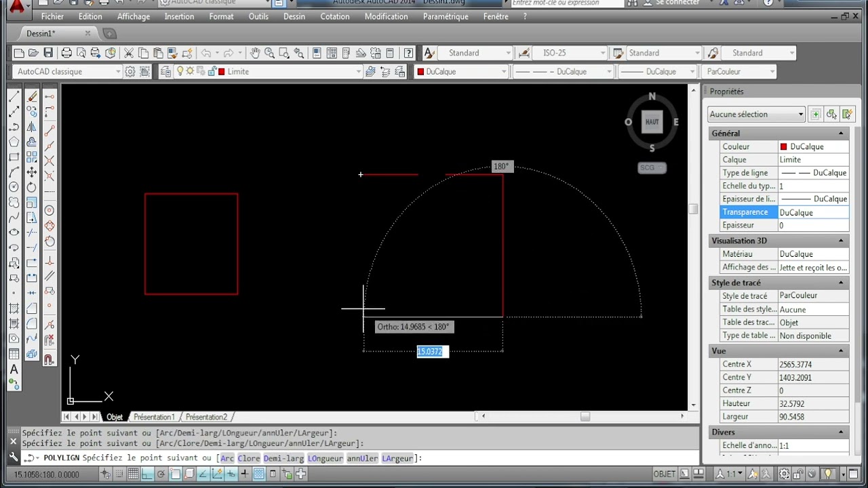Click the horizontal scrollbar thumb
Viewport: 868px width, 488px height.
[585, 416]
